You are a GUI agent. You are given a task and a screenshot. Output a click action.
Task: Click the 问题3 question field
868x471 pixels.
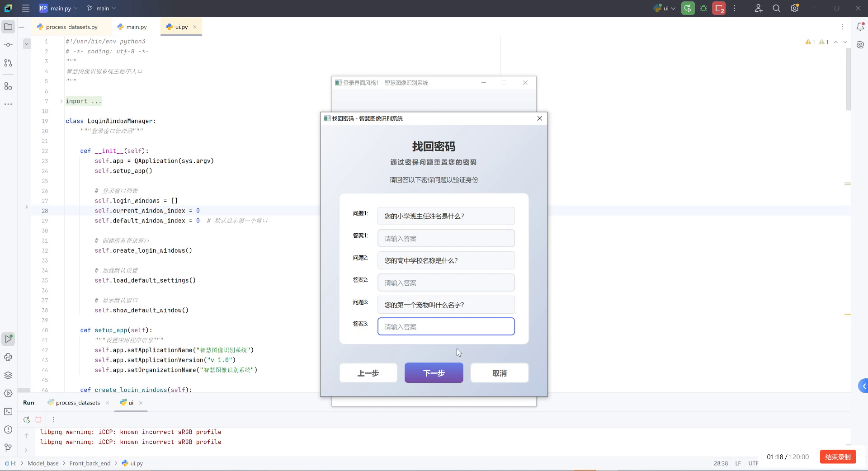click(446, 305)
